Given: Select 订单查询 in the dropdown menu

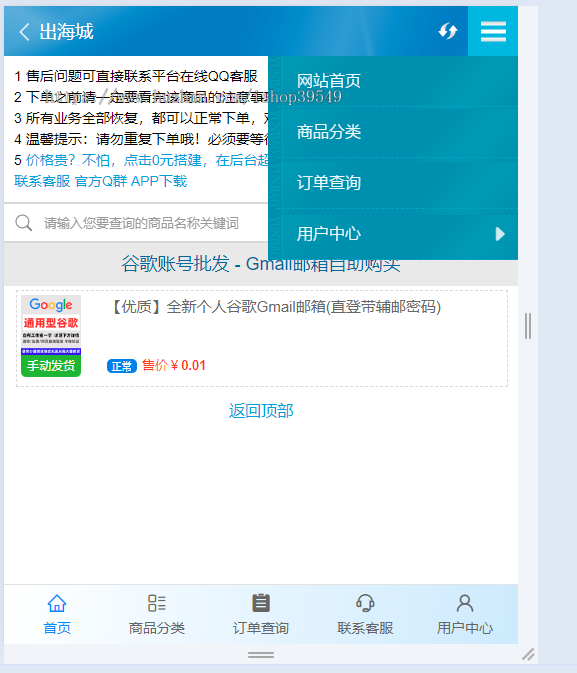Looking at the screenshot, I should (393, 183).
